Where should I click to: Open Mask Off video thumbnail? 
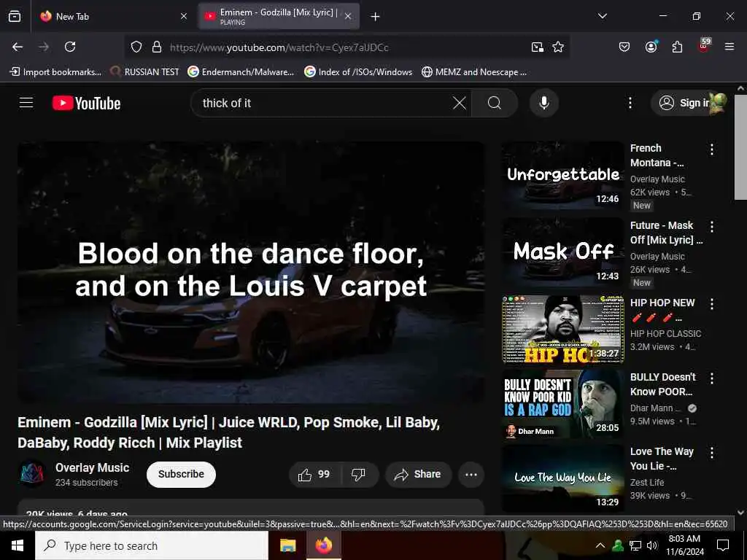(x=562, y=253)
